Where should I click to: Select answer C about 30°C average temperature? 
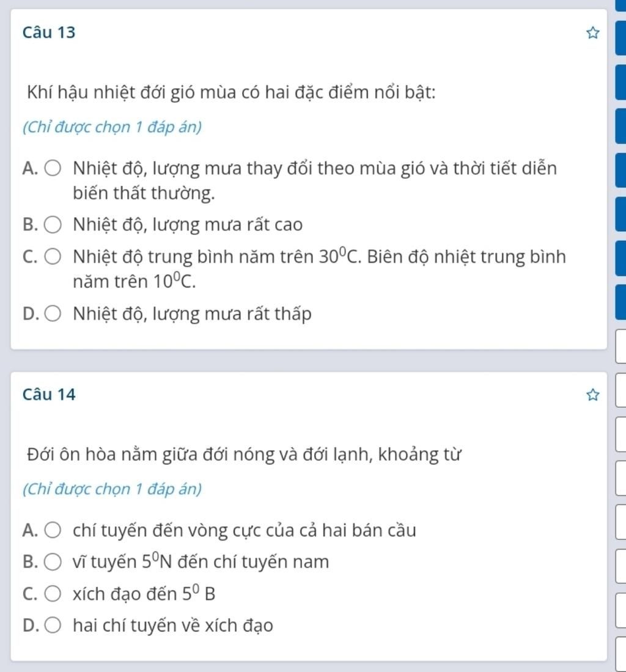[x=53, y=257]
